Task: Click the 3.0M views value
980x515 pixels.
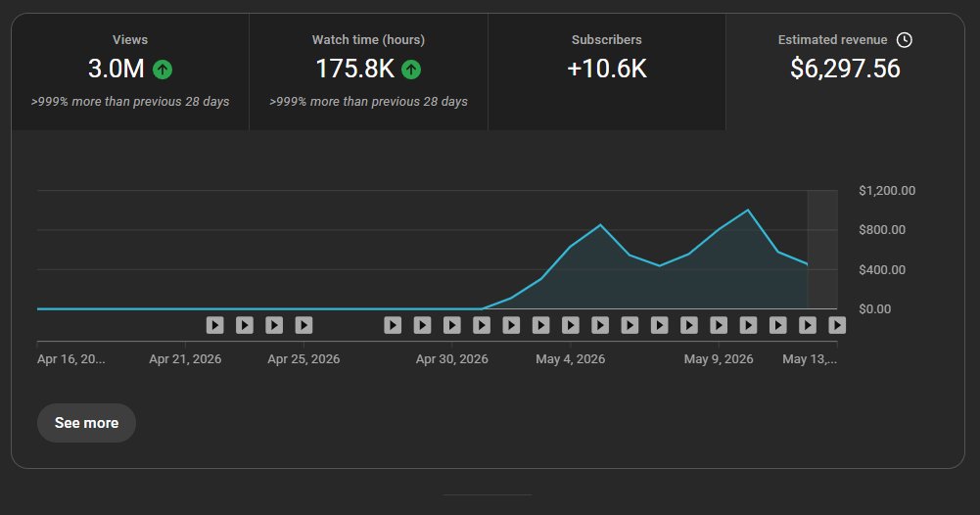Action: tap(117, 69)
